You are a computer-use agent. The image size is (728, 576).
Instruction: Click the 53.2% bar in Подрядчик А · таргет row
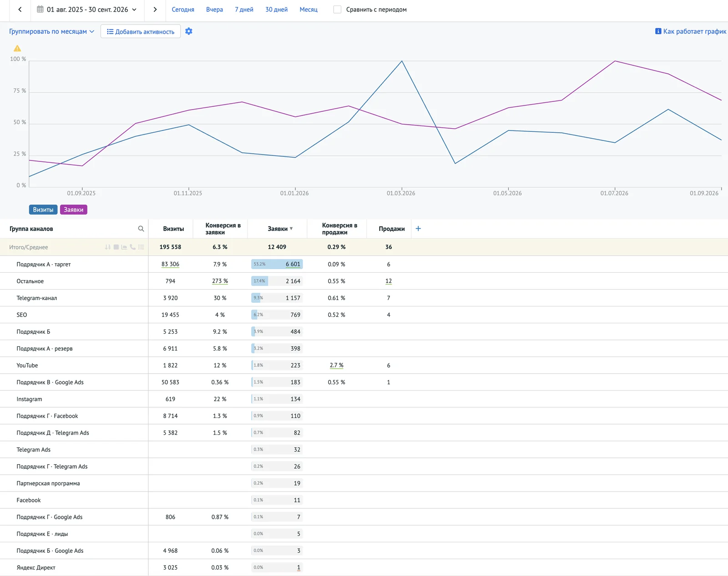coord(277,264)
